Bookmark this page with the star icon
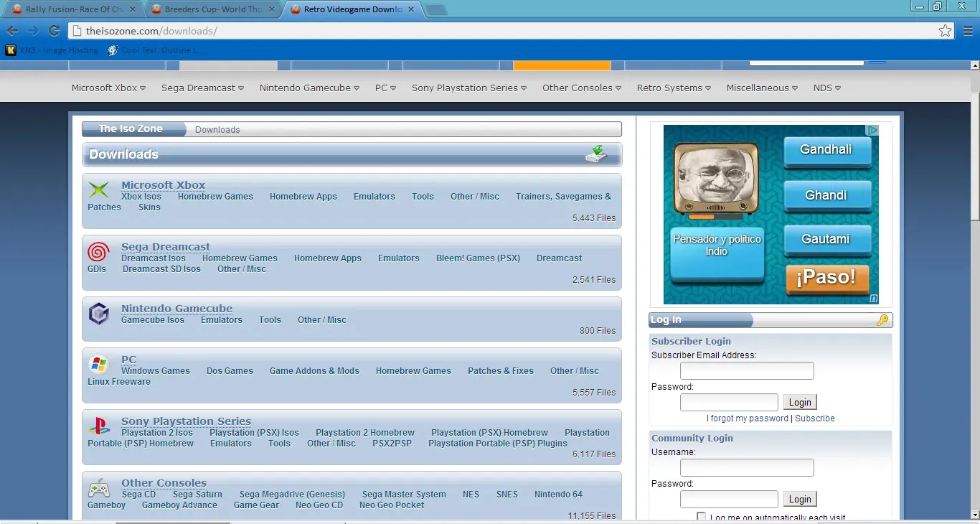 (946, 31)
